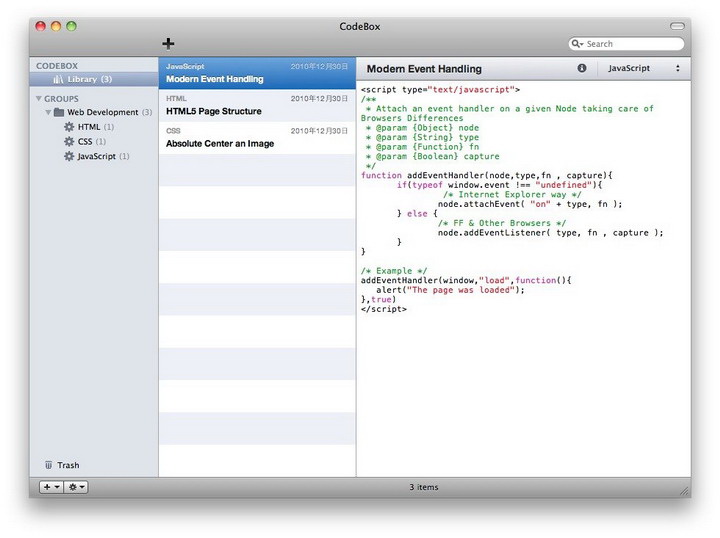The width and height of the screenshot is (720, 538).
Task: Open the bottom-left add menu button
Action: point(50,487)
